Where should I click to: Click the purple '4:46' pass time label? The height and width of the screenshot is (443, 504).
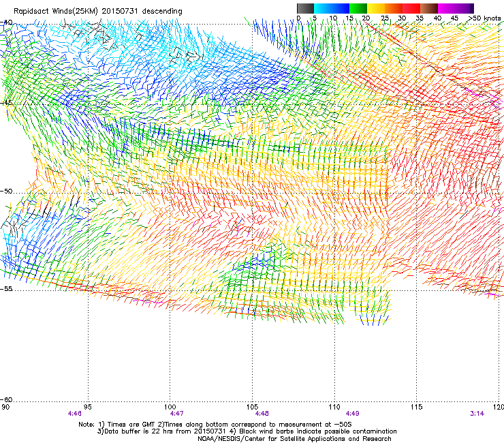coord(74,414)
